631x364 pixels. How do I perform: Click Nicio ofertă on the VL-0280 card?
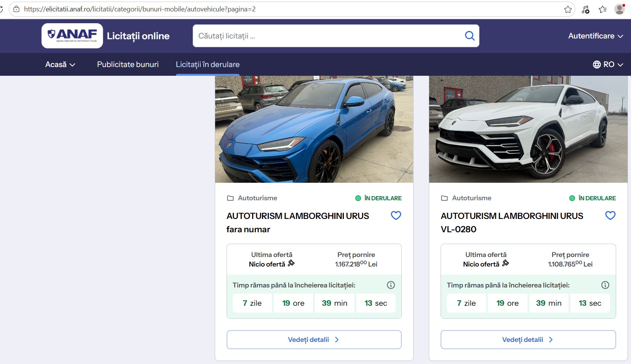coord(481,264)
